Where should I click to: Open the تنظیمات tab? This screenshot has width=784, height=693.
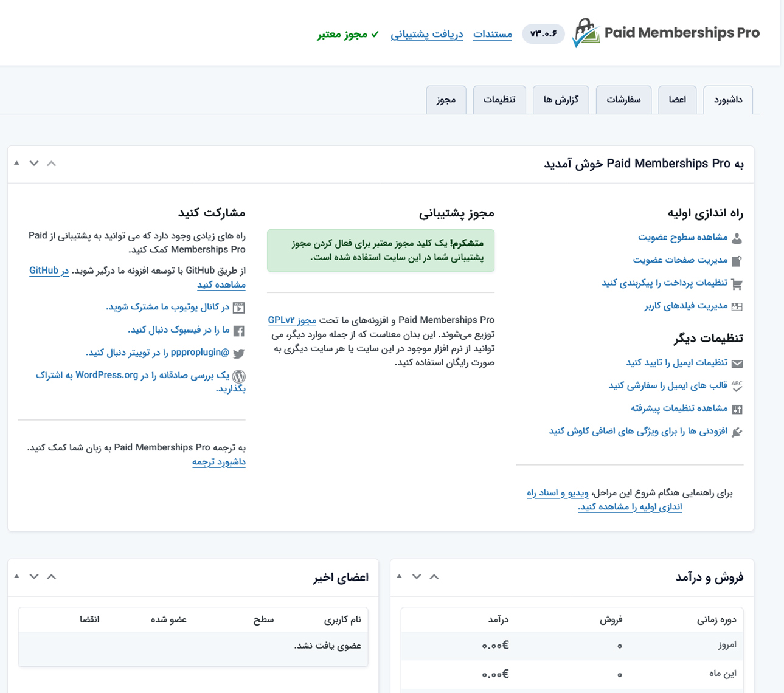tap(499, 100)
